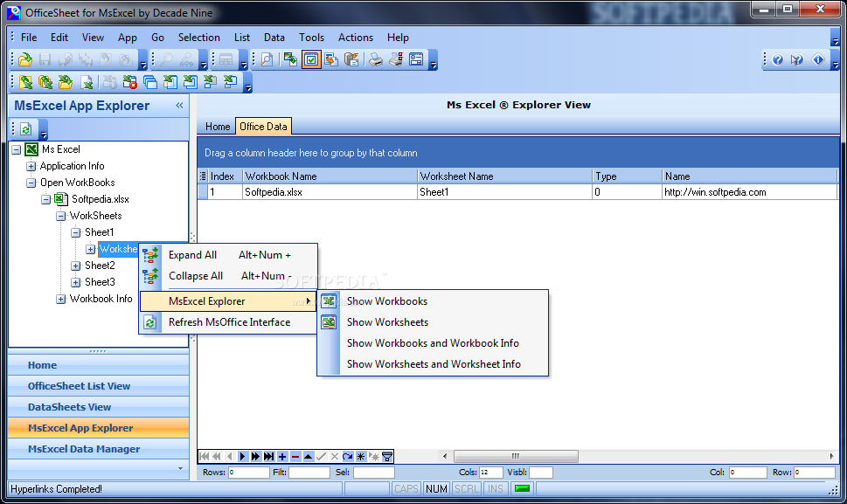Open the DataSheets View pane
The image size is (847, 504).
(98, 407)
